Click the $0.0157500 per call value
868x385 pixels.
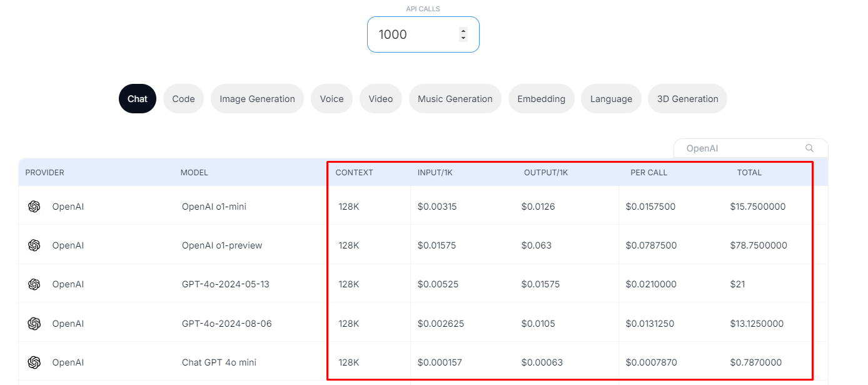tap(650, 207)
